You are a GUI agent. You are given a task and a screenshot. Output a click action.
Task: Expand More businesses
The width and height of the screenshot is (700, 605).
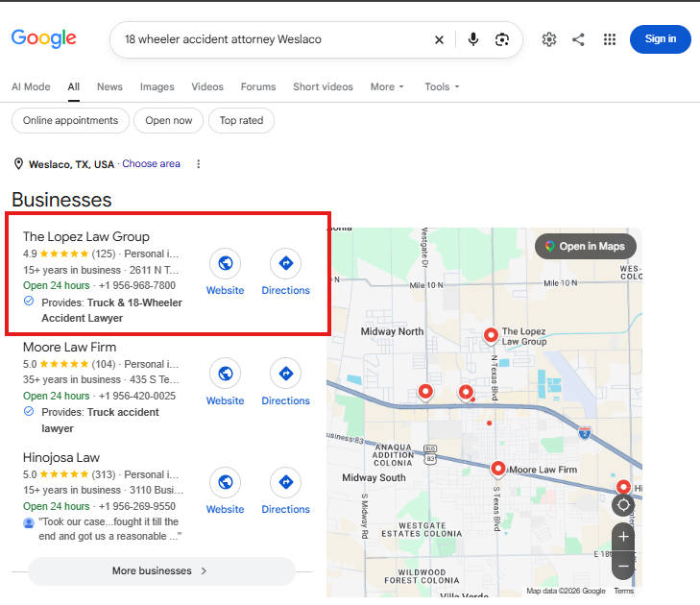pyautogui.click(x=161, y=571)
